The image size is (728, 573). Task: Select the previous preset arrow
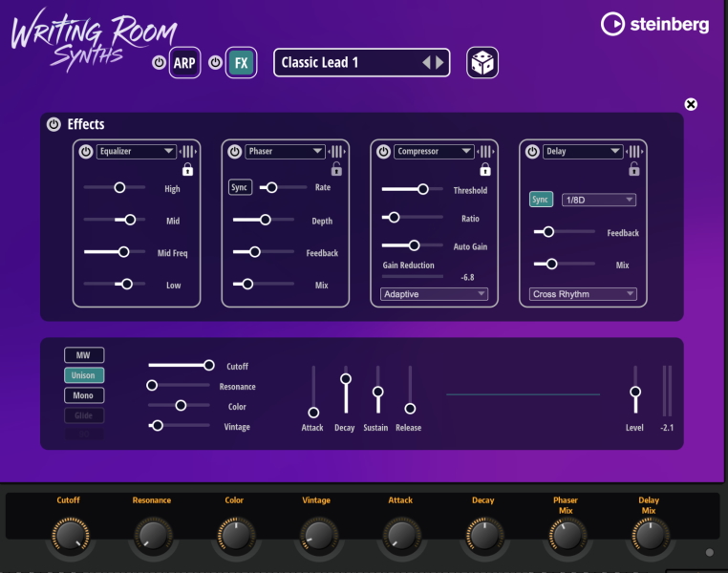point(427,62)
